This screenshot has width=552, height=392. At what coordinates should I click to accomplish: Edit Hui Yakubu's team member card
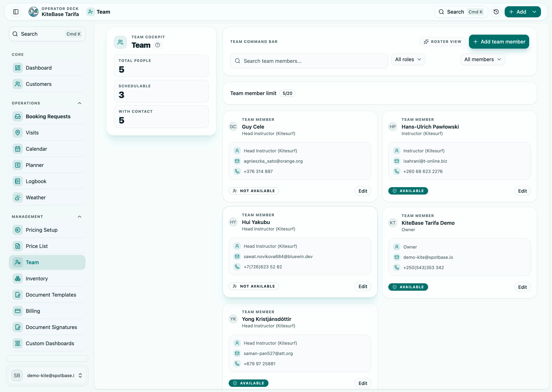click(x=363, y=286)
